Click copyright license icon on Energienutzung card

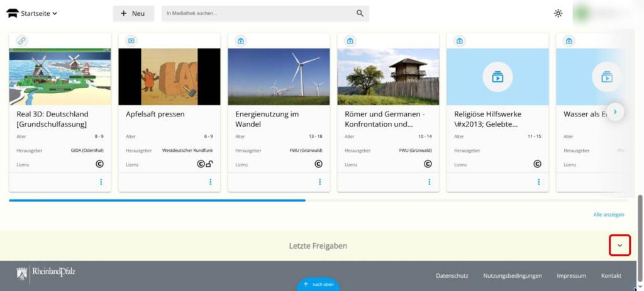tap(318, 164)
